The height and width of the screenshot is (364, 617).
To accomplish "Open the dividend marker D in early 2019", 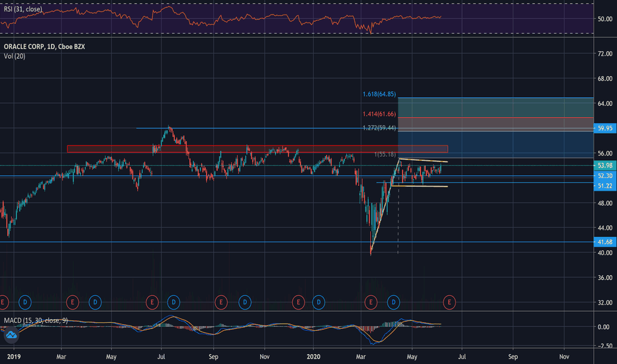I will coord(24,302).
